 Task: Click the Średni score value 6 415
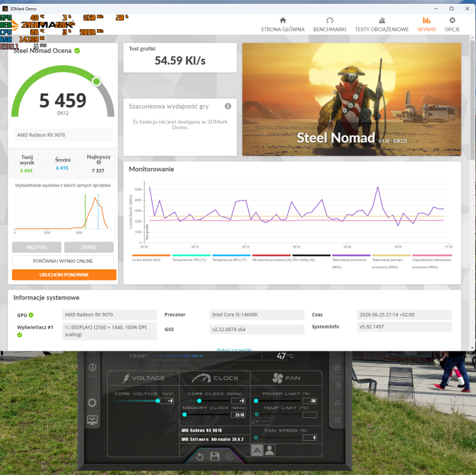tap(62, 168)
